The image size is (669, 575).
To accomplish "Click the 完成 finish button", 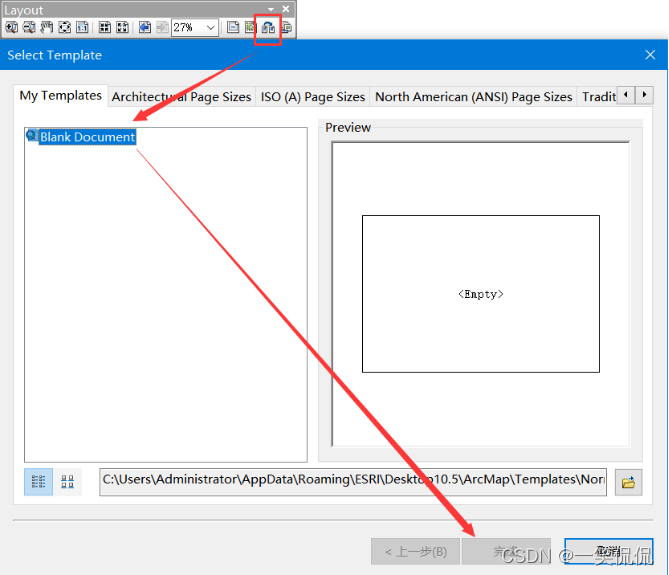I will point(506,552).
